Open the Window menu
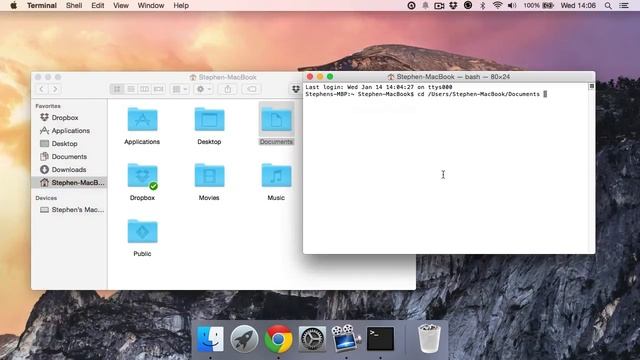 click(151, 5)
